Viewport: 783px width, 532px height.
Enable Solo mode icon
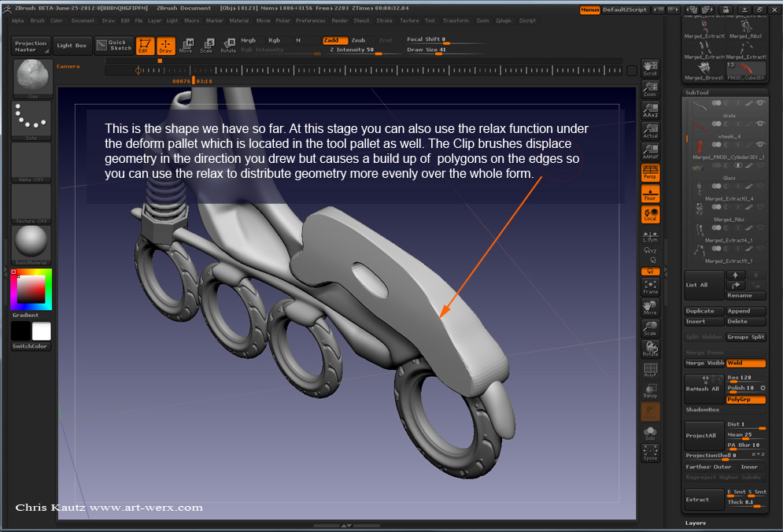[x=650, y=434]
